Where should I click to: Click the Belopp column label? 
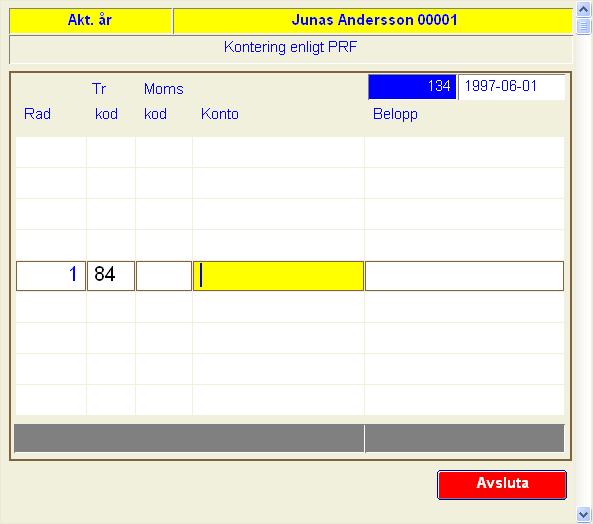395,114
